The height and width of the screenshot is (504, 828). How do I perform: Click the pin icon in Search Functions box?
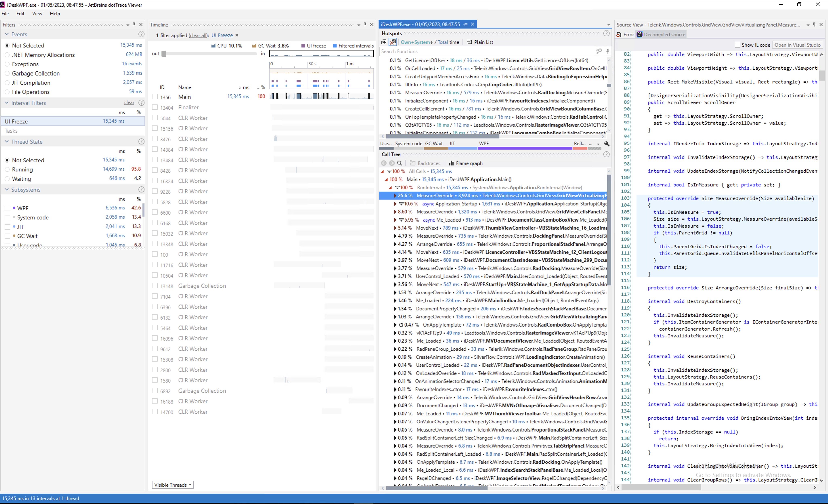point(608,51)
